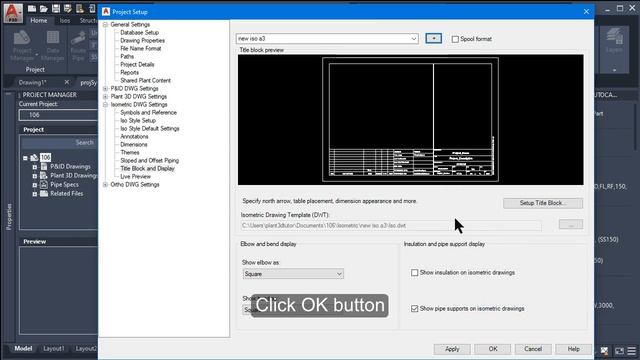Click the Related Files folder icon
Viewport: 640px width, 360px height.
[44, 193]
